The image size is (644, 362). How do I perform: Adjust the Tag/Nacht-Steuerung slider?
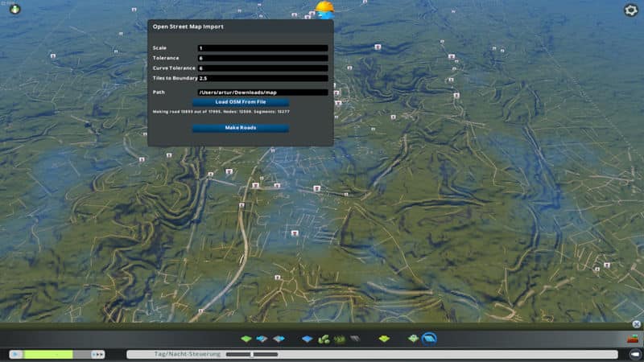click(x=252, y=354)
